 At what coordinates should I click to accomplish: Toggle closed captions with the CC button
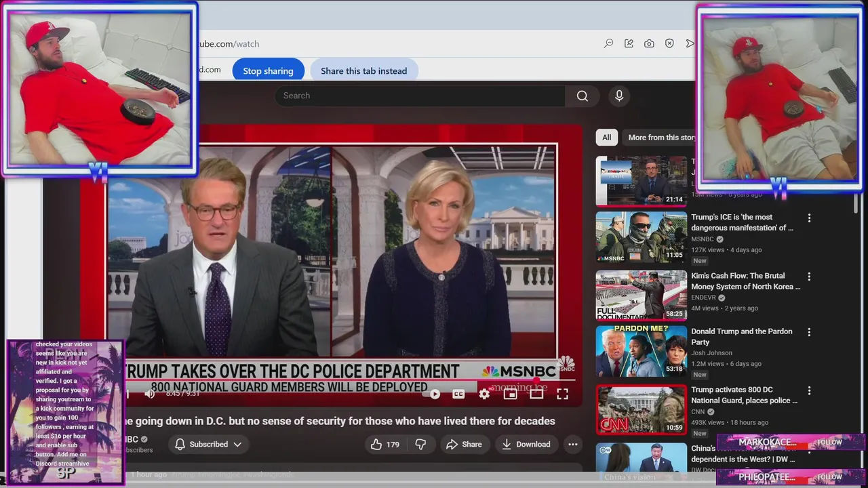[458, 394]
